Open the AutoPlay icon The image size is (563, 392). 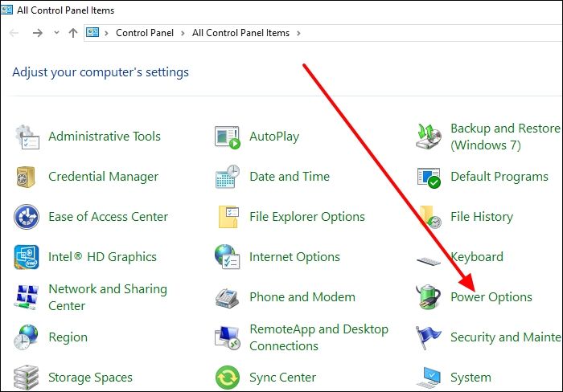click(228, 137)
